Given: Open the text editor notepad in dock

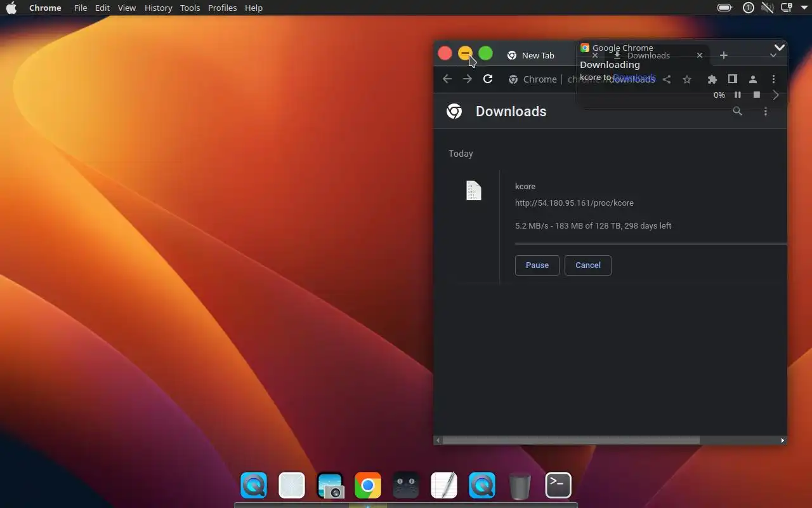Looking at the screenshot, I should click(444, 486).
